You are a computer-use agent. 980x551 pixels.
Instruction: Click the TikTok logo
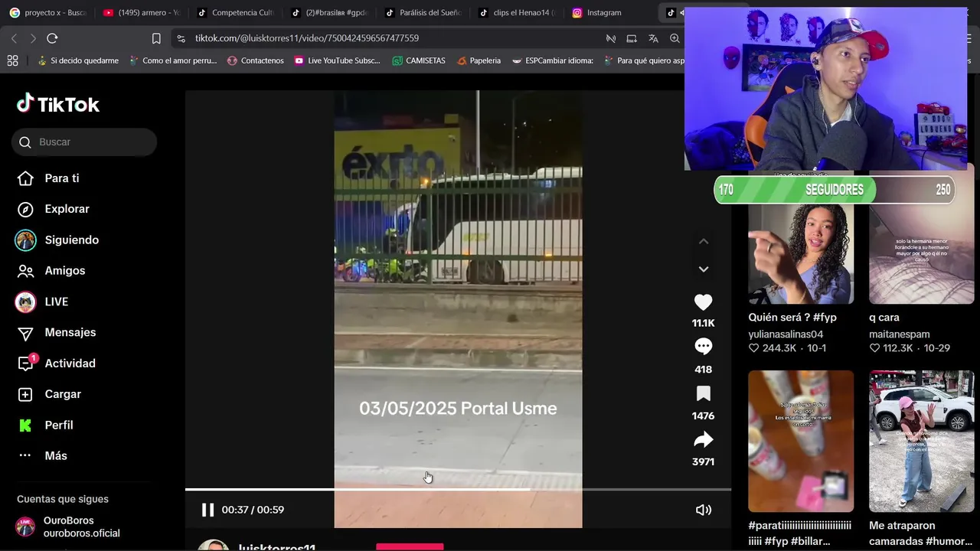58,104
